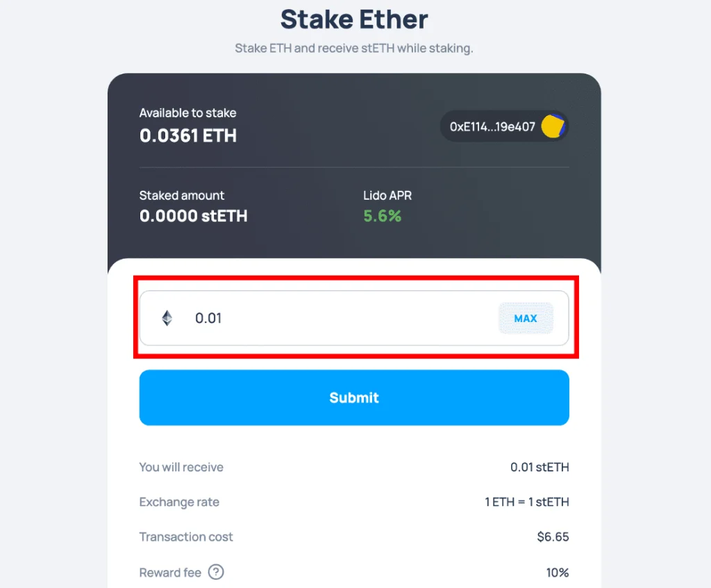Click the Available to stake label
This screenshot has width=711, height=588.
click(x=187, y=113)
